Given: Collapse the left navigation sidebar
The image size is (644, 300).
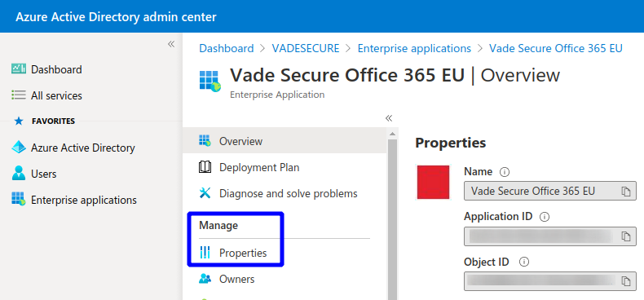Looking at the screenshot, I should (171, 44).
